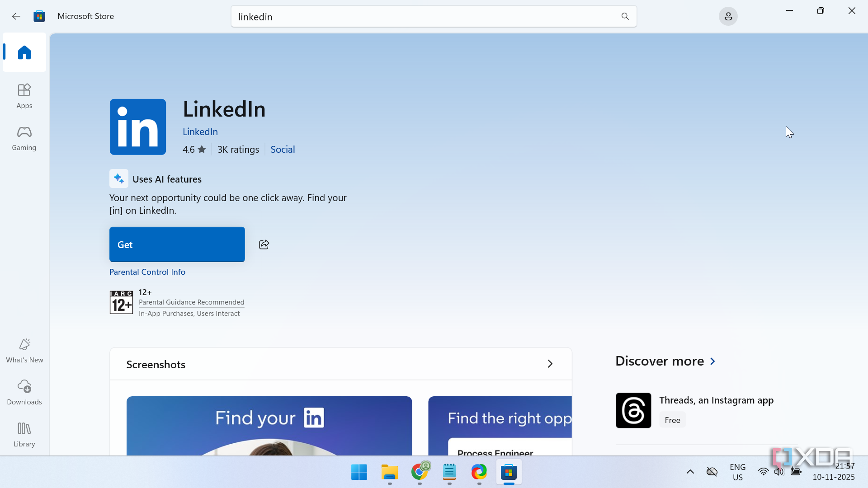Click the search magnifier icon
Viewport: 868px width, 488px height.
pos(625,17)
